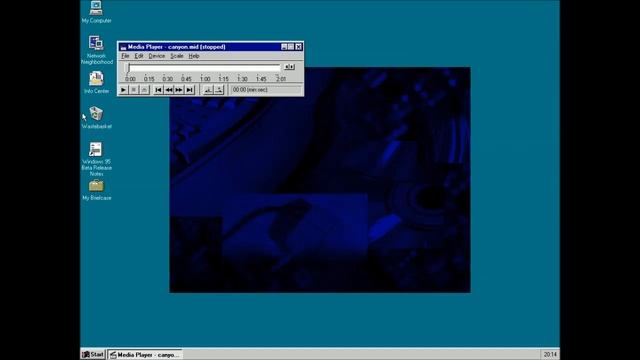The width and height of the screenshot is (640, 360).
Task: Open the Media Player title bar system icon
Action: (123, 47)
